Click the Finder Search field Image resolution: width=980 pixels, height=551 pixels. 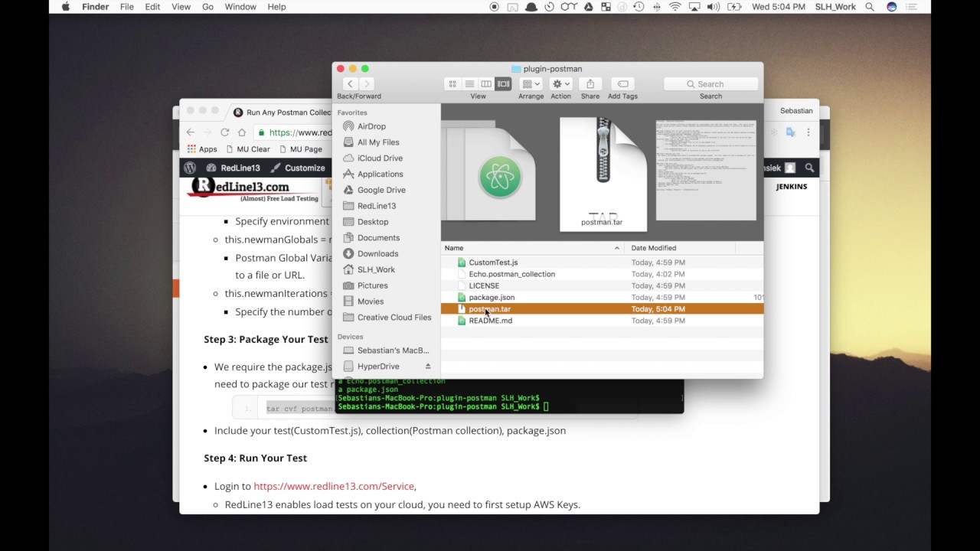point(710,84)
